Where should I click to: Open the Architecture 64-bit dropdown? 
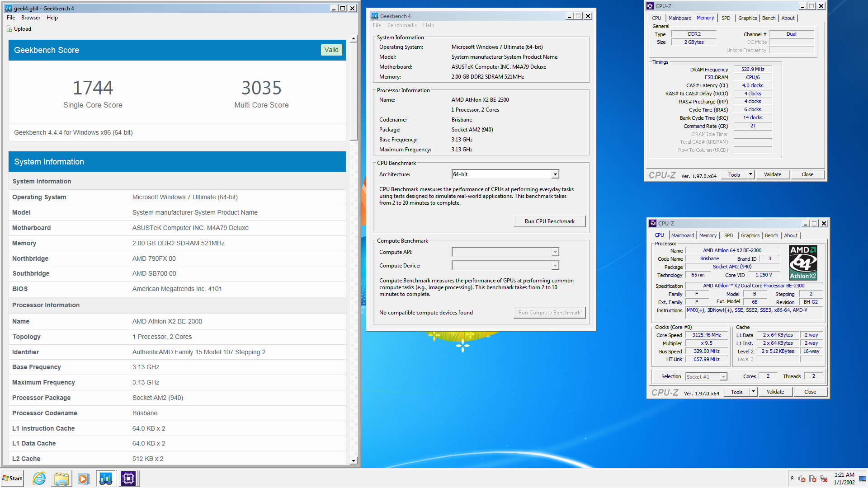(x=555, y=174)
